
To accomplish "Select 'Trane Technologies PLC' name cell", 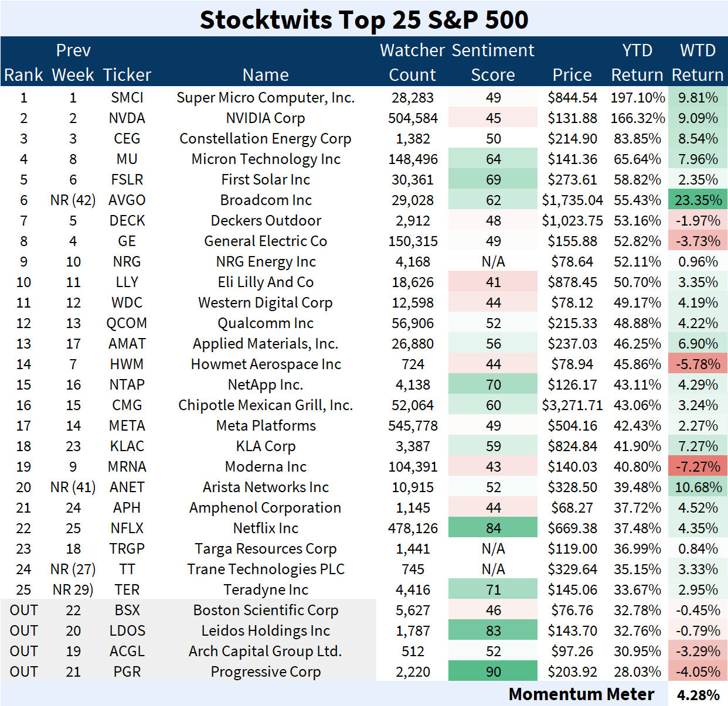I will (266, 569).
